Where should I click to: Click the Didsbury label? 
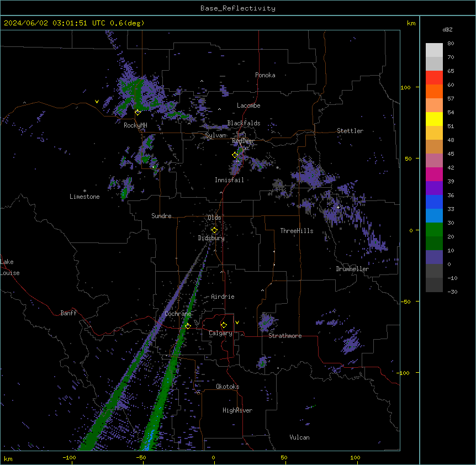pyautogui.click(x=211, y=238)
